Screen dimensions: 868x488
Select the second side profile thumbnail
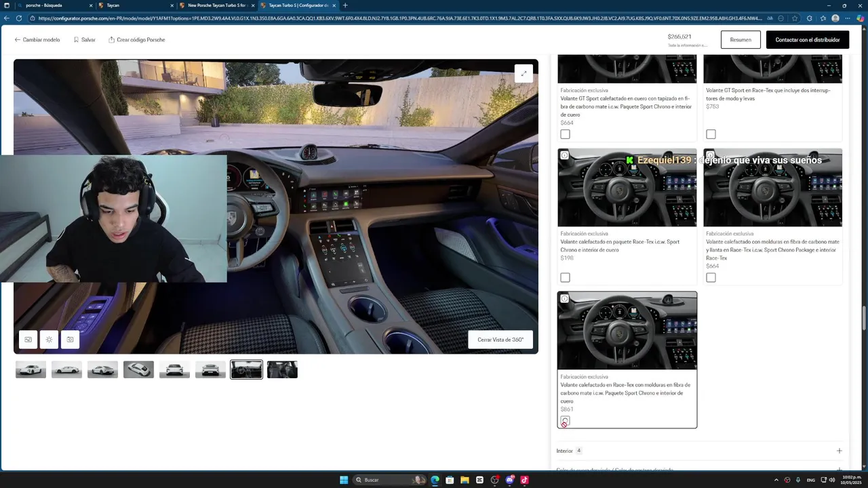click(66, 369)
